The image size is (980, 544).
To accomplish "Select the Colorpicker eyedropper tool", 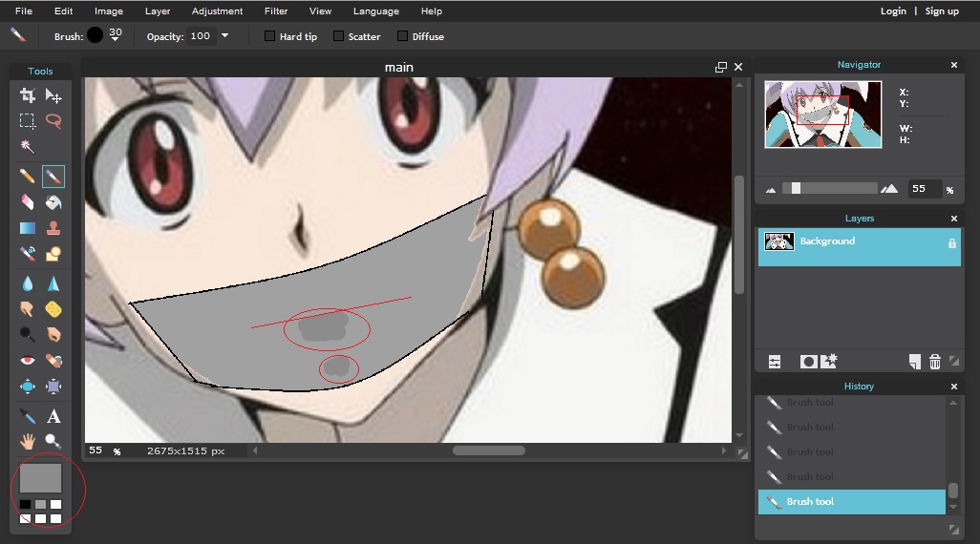I will tap(27, 416).
